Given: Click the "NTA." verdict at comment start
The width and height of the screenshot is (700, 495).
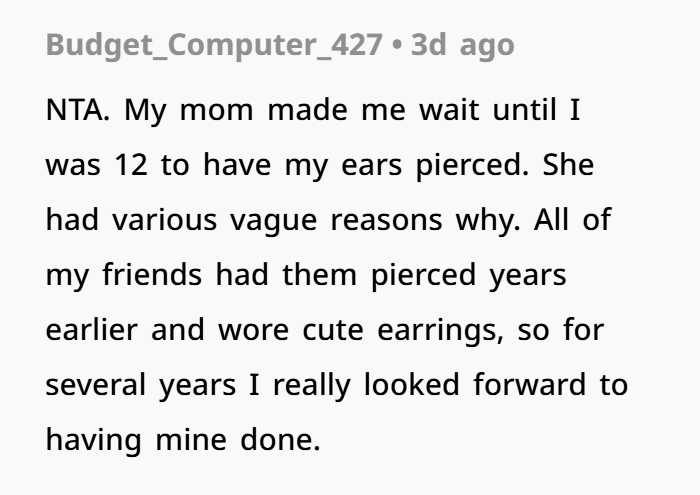Looking at the screenshot, I should [x=78, y=110].
